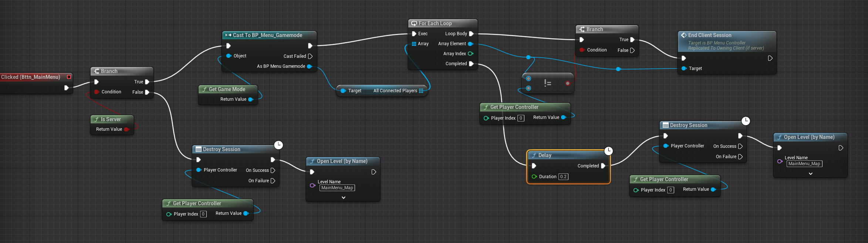
Task: Click the Cast Failed execution pin
Action: click(x=310, y=56)
